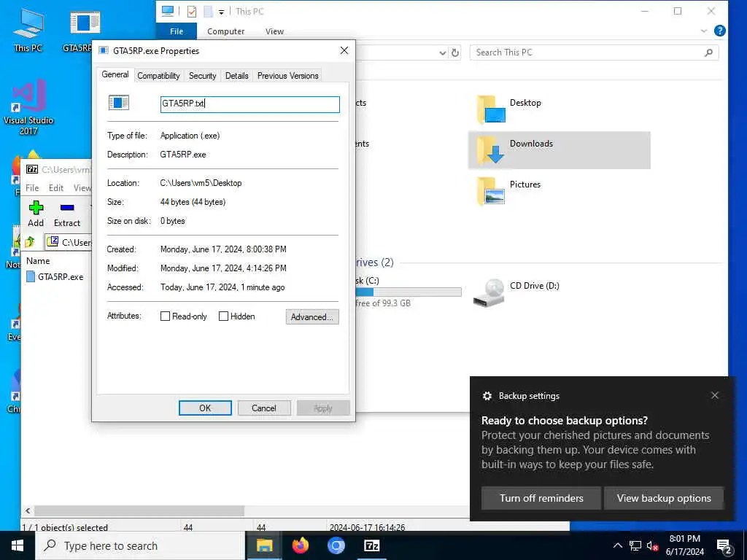Click the Name column header in 7-Zip

(x=38, y=261)
